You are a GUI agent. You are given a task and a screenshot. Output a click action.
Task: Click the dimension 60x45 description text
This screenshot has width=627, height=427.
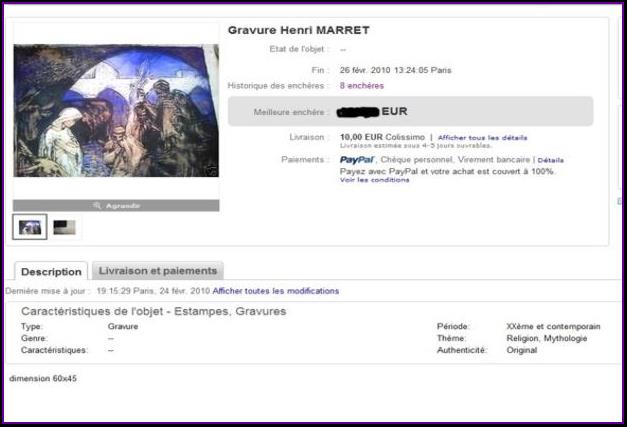[x=43, y=378]
